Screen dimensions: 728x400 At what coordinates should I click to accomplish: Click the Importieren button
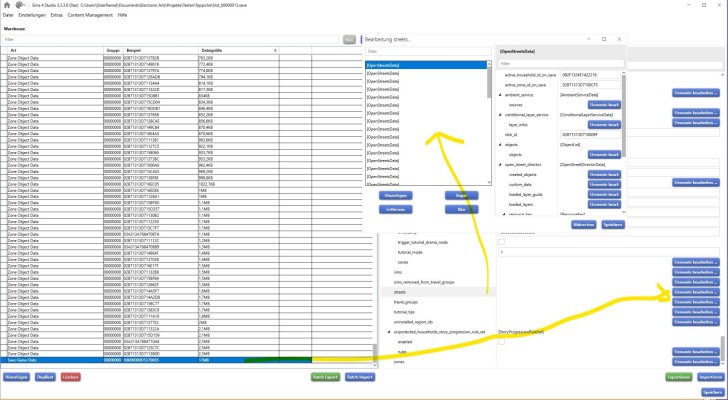tap(710, 377)
